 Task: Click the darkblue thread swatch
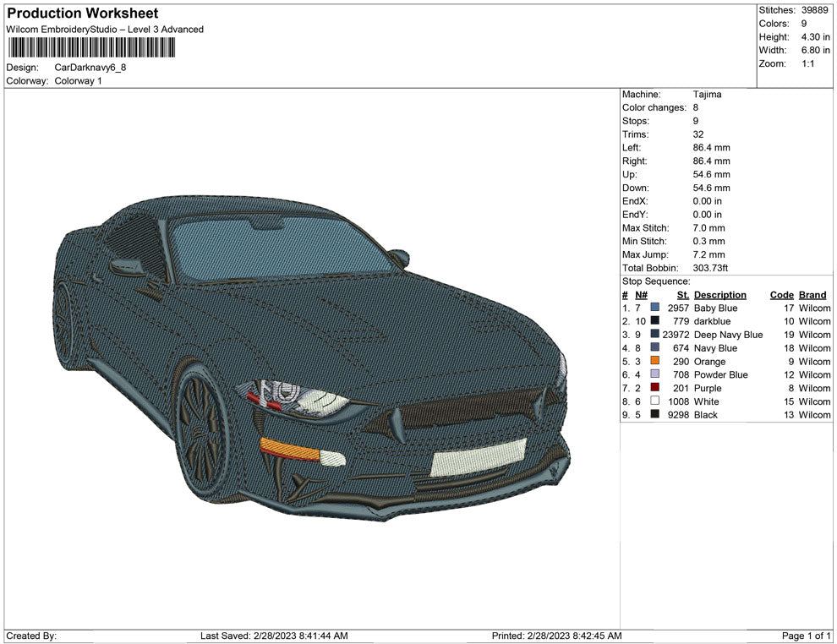pyautogui.click(x=654, y=321)
